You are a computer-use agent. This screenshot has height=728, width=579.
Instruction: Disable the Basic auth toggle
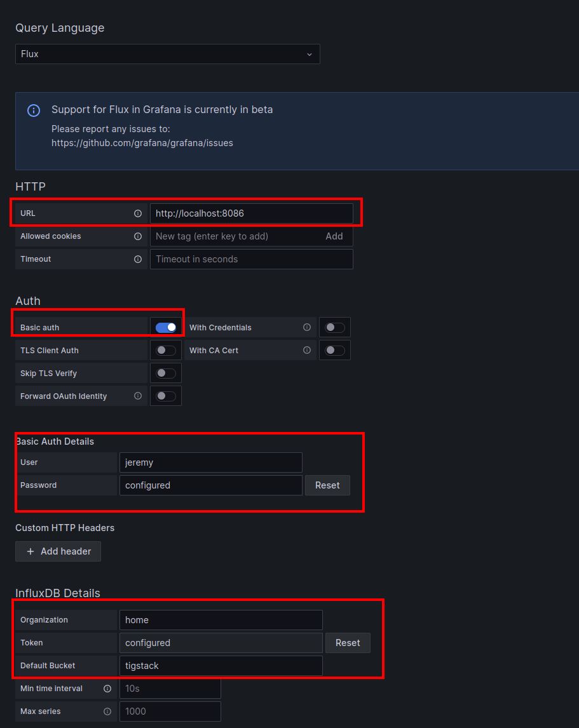[165, 327]
